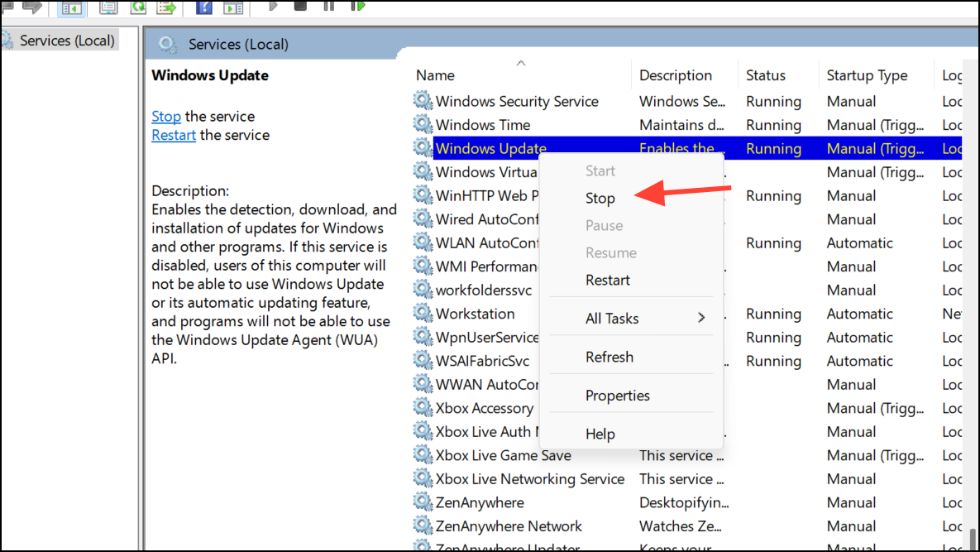Sort by the Status column header
980x552 pixels.
point(778,75)
